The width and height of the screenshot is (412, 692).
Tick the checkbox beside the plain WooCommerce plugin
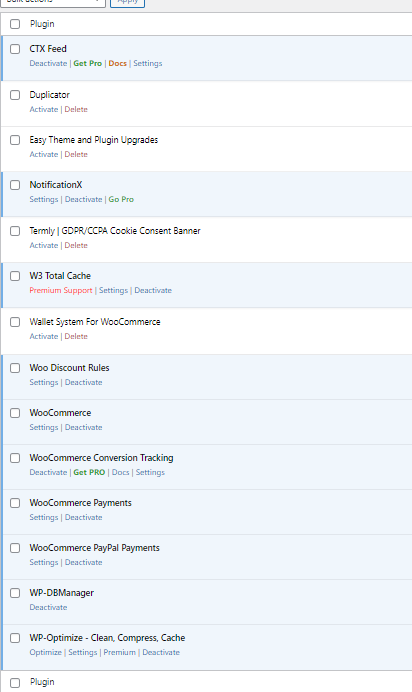(15, 412)
